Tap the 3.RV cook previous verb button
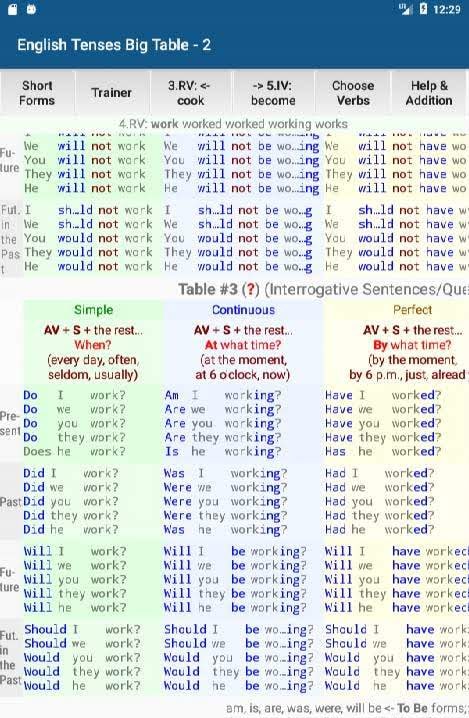This screenshot has width=469, height=718. point(190,93)
